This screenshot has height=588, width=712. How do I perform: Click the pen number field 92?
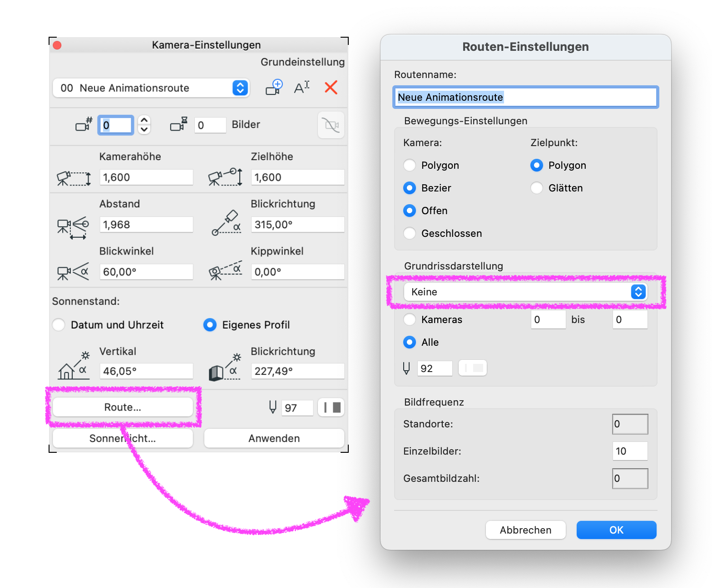point(435,368)
